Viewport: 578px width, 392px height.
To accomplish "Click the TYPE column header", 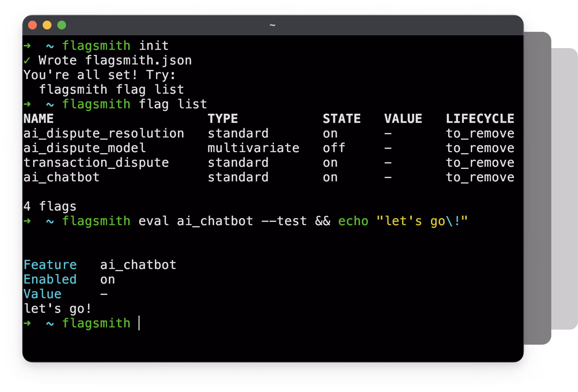I will coord(223,119).
